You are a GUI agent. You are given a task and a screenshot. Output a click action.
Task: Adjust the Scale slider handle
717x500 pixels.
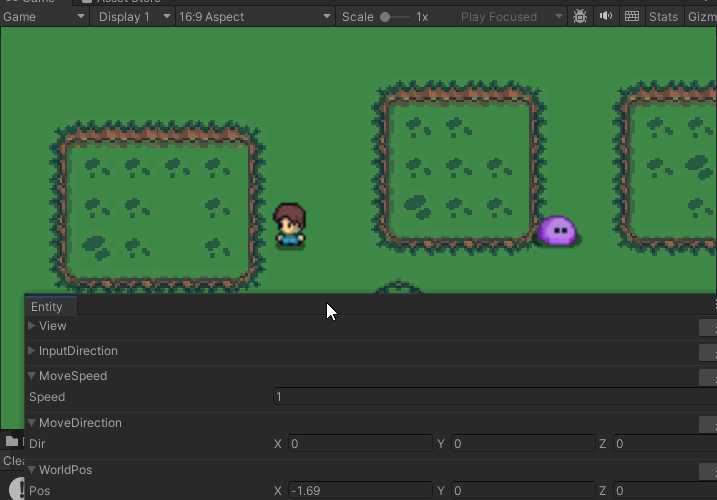point(385,17)
